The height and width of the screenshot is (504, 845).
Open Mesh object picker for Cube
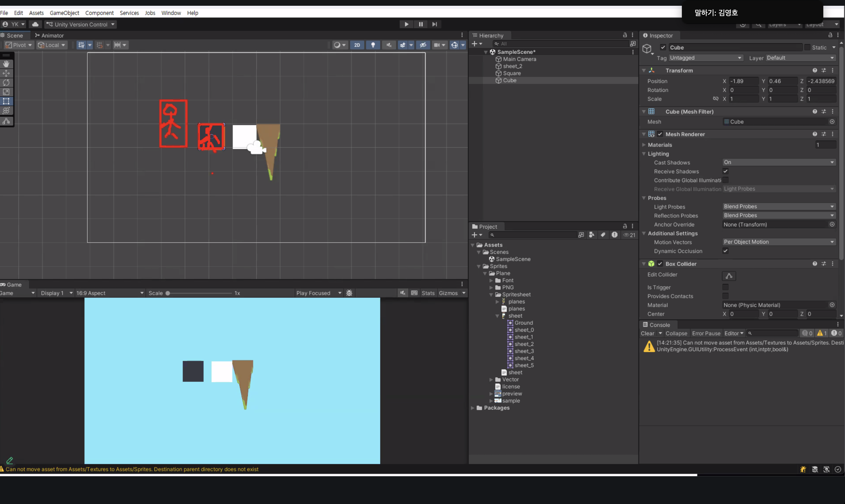(x=832, y=122)
